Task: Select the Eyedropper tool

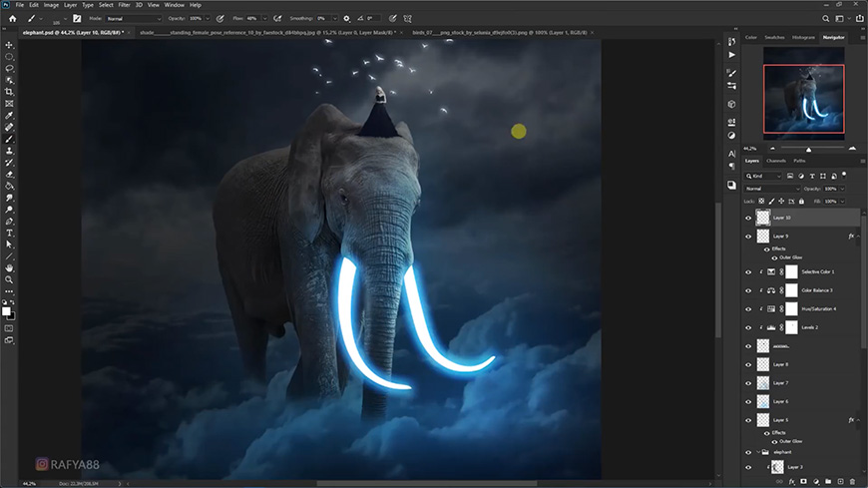Action: click(x=9, y=115)
